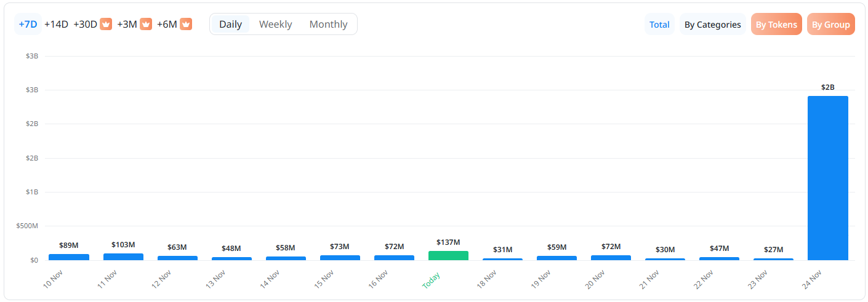868x302 pixels.
Task: Click the By Group button
Action: 830,25
